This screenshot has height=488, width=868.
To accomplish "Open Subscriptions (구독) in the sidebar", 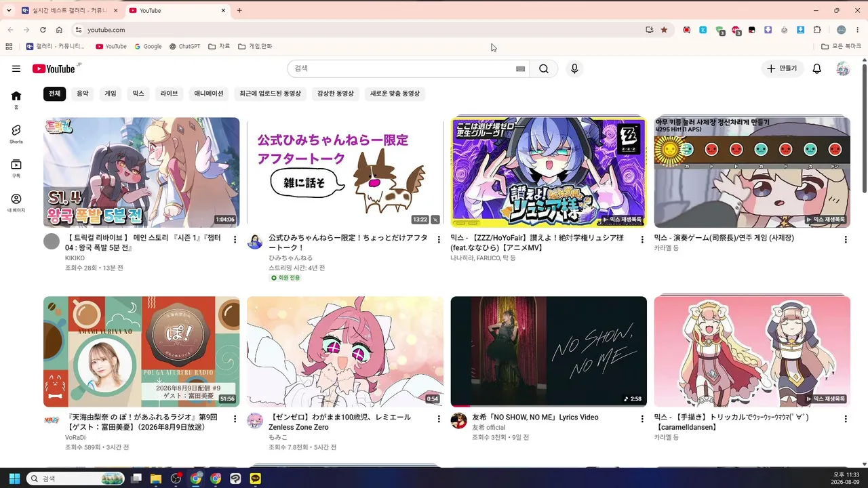I will tap(16, 168).
